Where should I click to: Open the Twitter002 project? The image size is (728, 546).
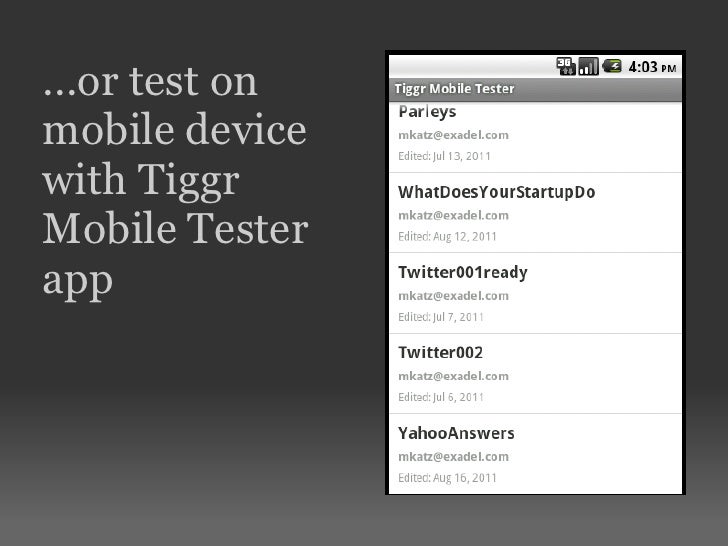(x=535, y=373)
